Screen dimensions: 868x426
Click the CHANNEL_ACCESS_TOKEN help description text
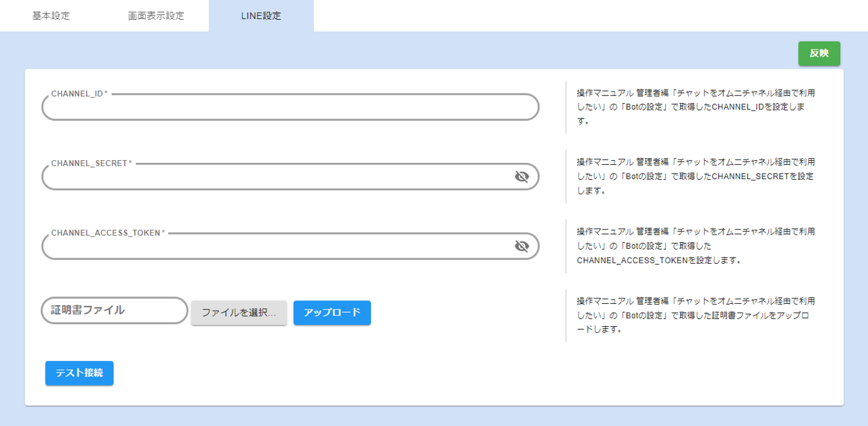695,246
